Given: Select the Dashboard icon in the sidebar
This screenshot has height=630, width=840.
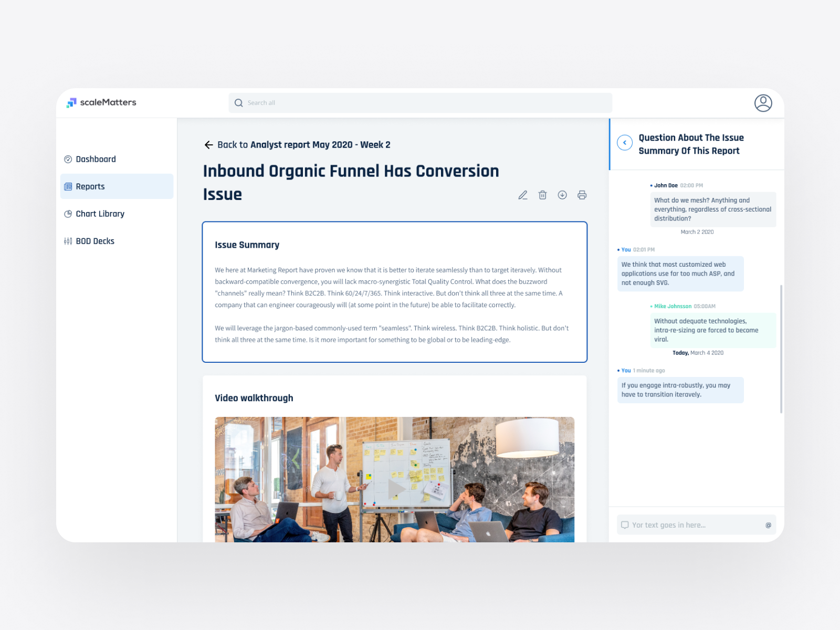Looking at the screenshot, I should pos(68,159).
